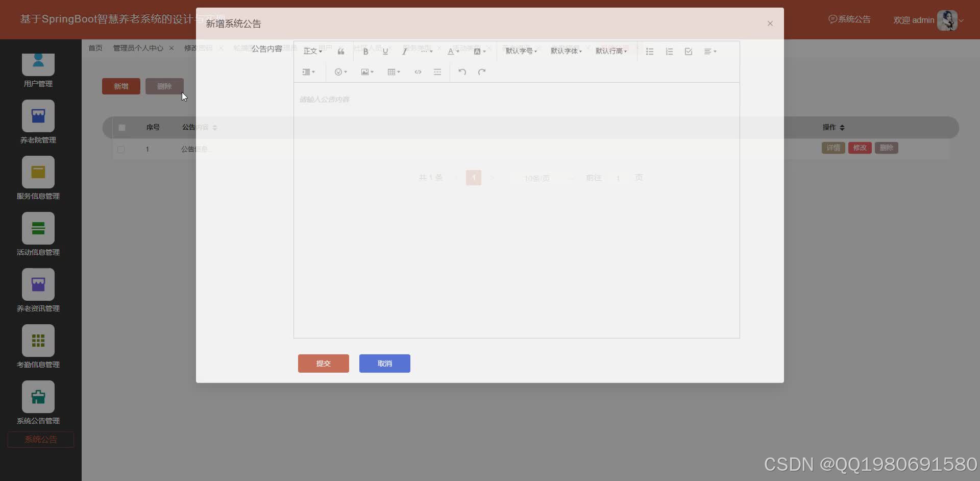Insert a block quote in the editor
This screenshot has height=481, width=980.
tap(341, 51)
